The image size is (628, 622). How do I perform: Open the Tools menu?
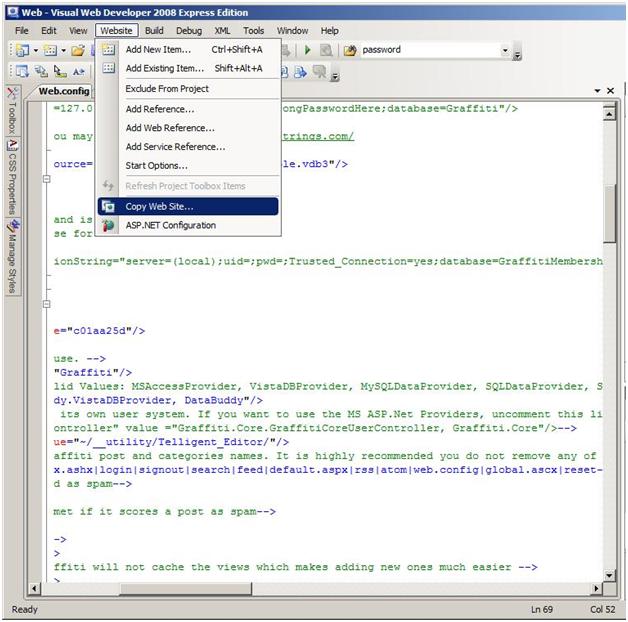254,31
